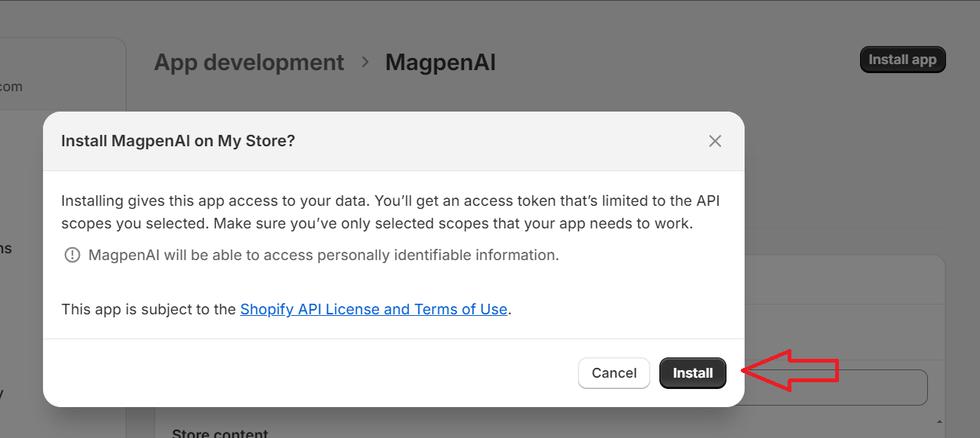980x438 pixels.
Task: Confirm with the dark Install button
Action: pyautogui.click(x=693, y=373)
